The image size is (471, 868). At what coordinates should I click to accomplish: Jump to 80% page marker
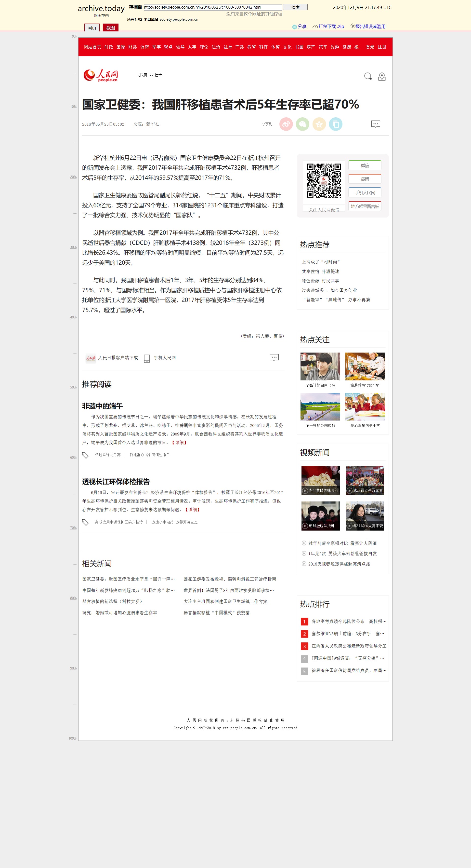[x=73, y=598]
